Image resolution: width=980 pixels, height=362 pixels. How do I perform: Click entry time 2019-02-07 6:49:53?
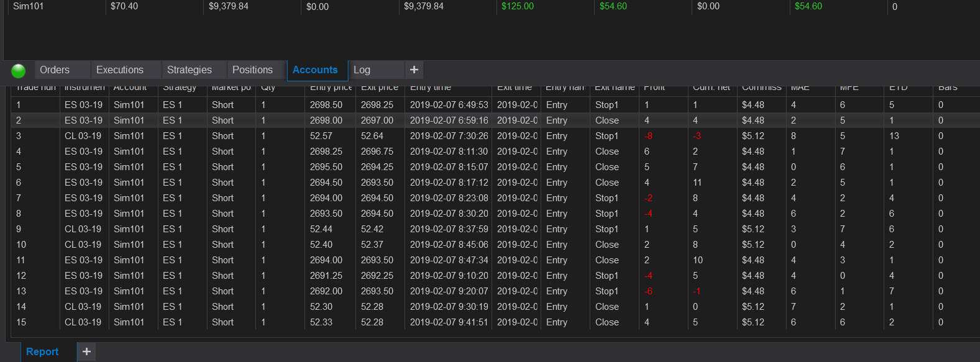449,105
